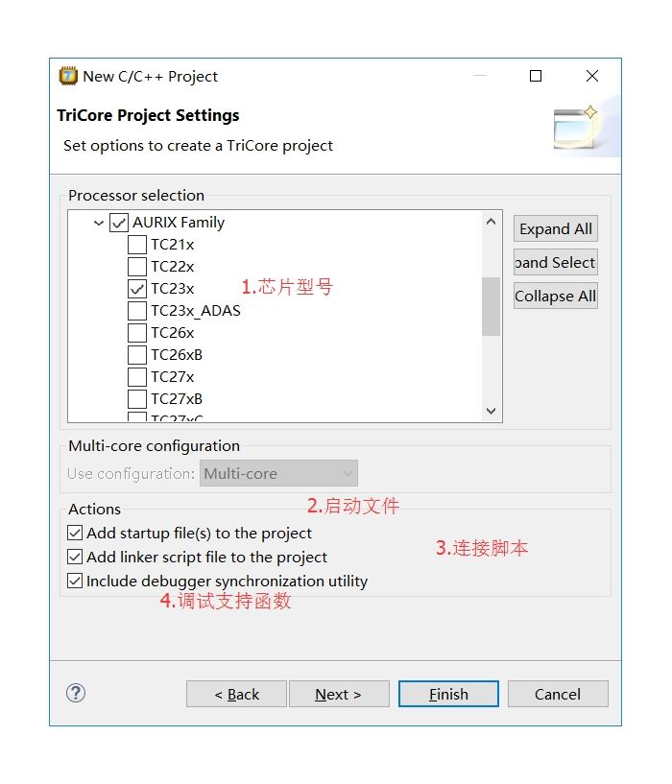Viewport: 672px width, 784px height.
Task: Disable Add startup file(s) to the project
Action: click(x=75, y=533)
